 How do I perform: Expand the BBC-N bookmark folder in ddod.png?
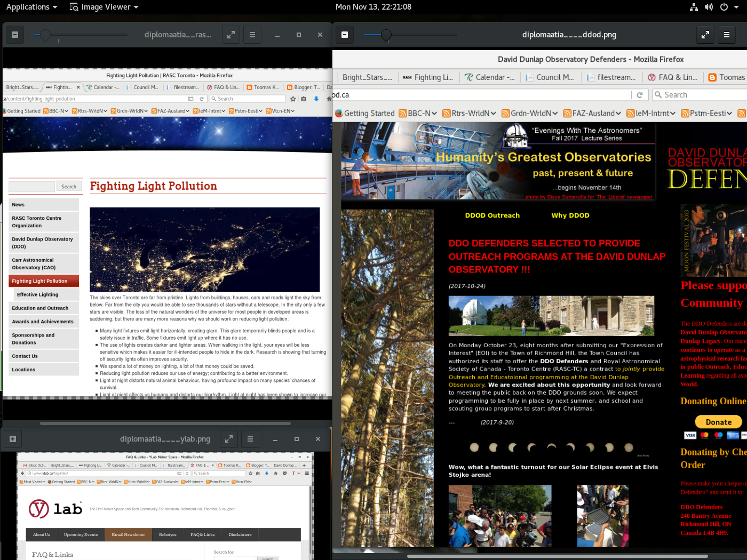(418, 113)
